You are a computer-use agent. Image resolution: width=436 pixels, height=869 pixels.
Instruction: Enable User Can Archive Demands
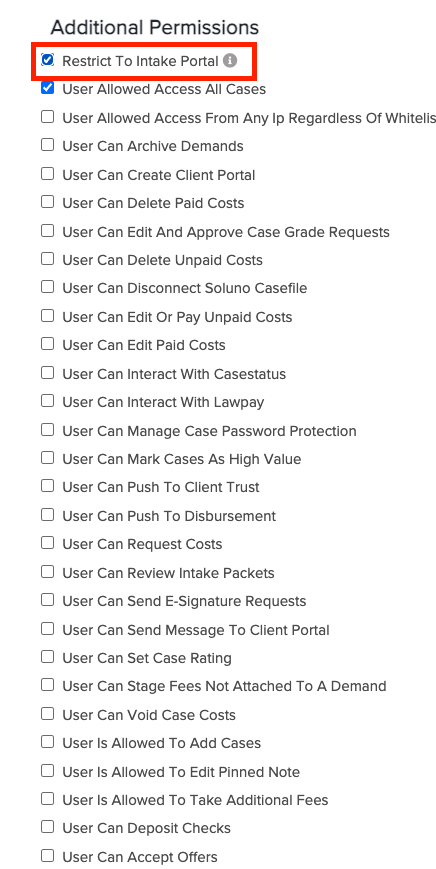tap(48, 145)
